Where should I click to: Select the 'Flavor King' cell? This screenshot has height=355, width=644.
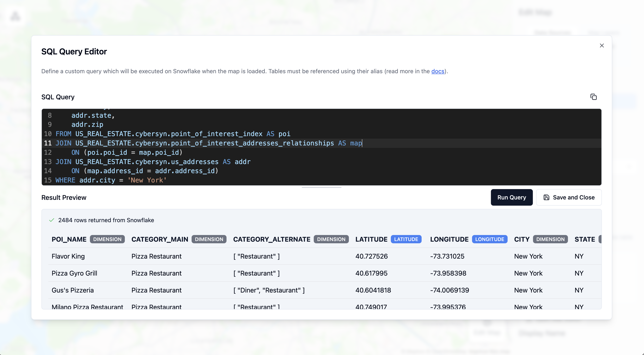tap(68, 256)
